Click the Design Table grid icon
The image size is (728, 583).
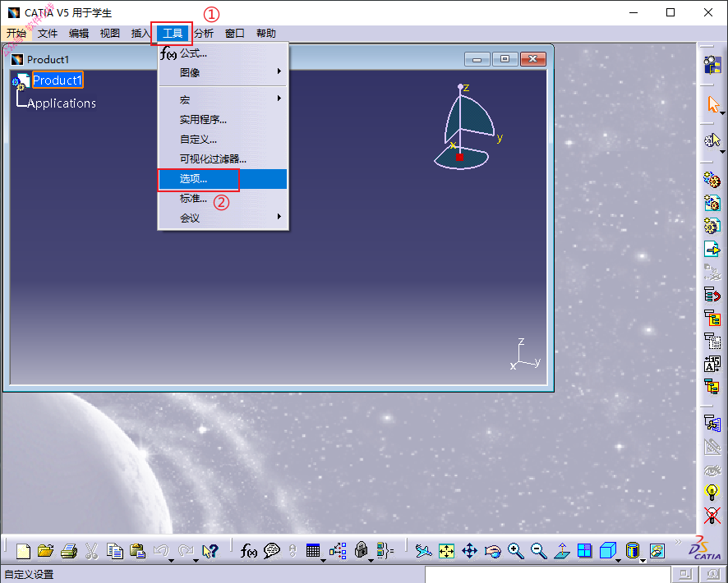pos(313,551)
